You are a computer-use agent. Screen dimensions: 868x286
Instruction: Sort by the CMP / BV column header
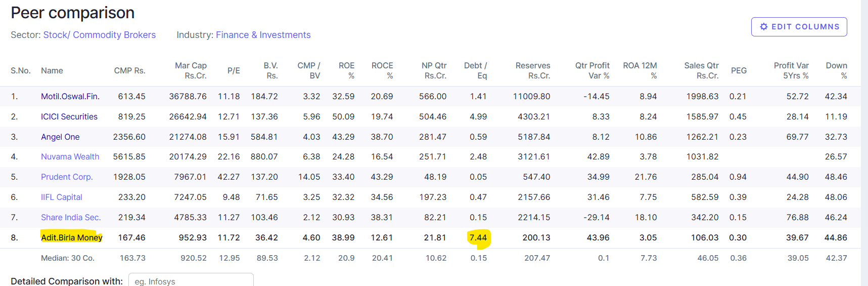(x=308, y=71)
